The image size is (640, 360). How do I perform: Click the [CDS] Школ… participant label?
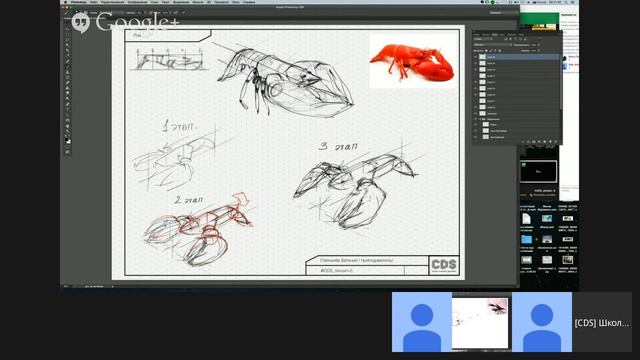(602, 323)
